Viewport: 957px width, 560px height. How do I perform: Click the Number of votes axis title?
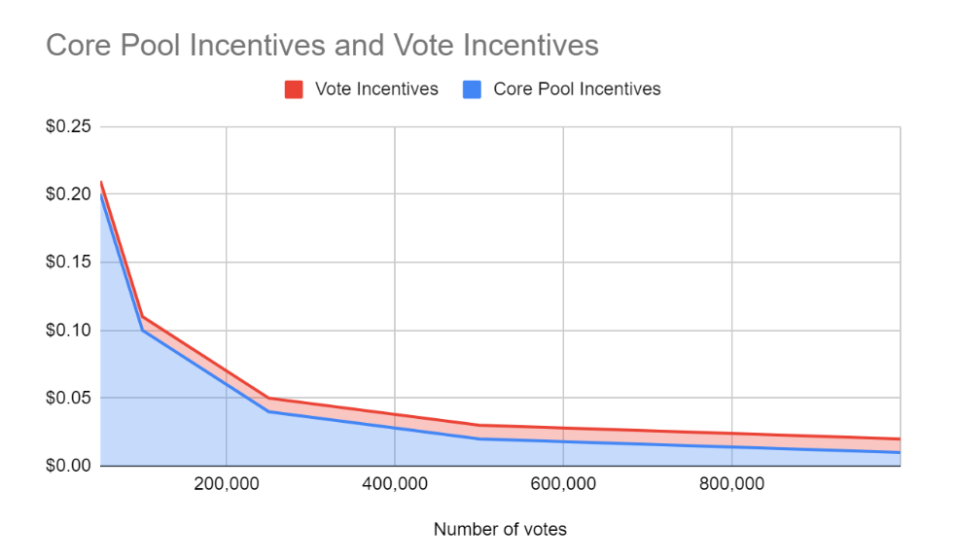pos(500,529)
